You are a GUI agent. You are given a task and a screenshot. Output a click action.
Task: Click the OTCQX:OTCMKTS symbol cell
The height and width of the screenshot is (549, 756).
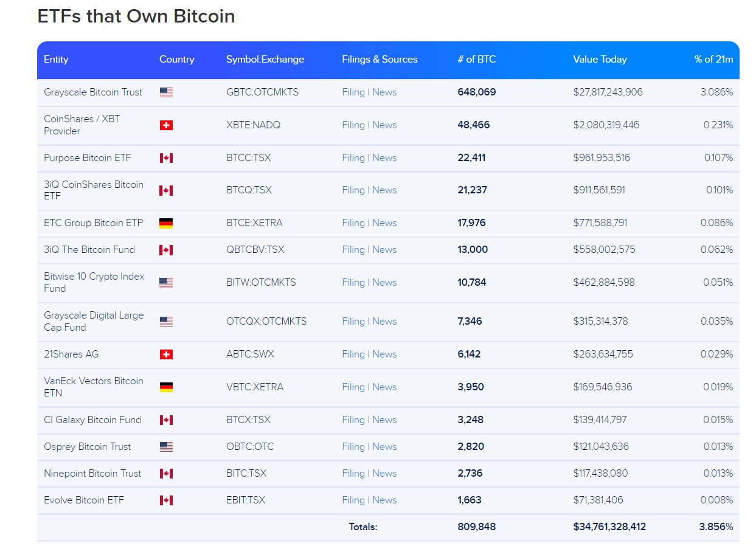[266, 322]
